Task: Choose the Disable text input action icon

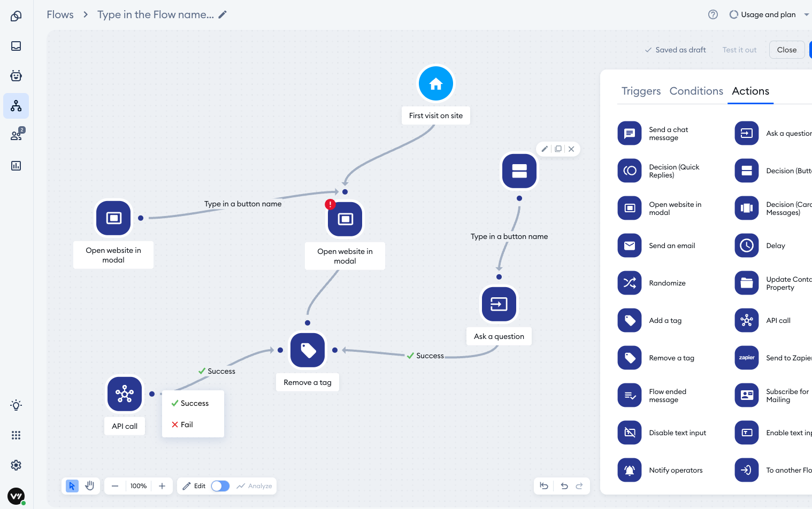Action: tap(630, 433)
